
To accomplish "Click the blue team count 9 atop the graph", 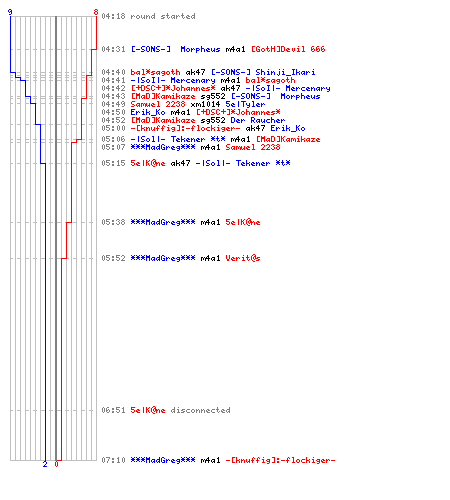I will tap(10, 12).
